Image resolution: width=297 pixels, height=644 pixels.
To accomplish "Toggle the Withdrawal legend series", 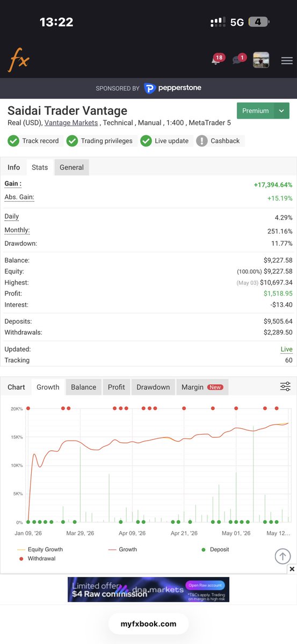I will (x=37, y=559).
